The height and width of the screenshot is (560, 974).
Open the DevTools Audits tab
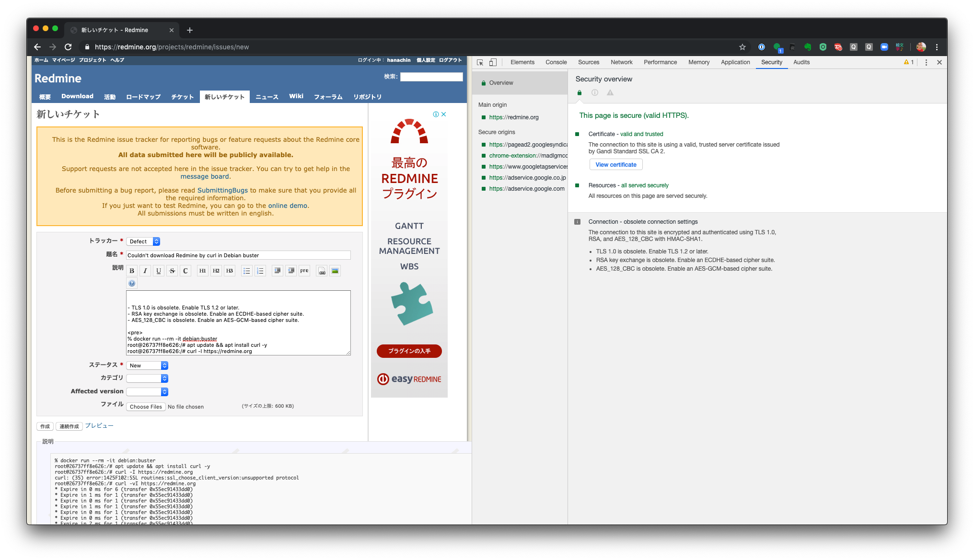point(801,62)
